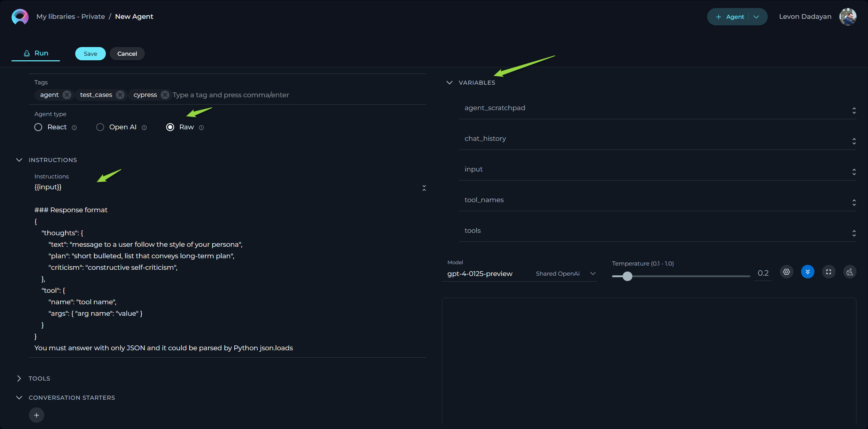868x429 pixels.
Task: Click the blue double-chevron down button
Action: point(807,272)
